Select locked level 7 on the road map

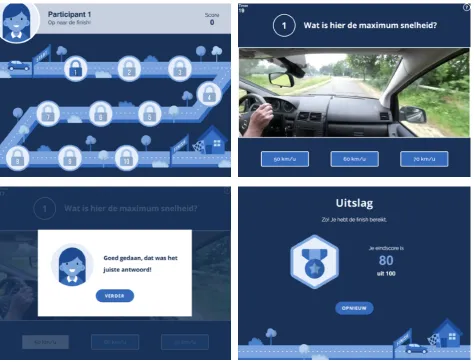pyautogui.click(x=48, y=113)
